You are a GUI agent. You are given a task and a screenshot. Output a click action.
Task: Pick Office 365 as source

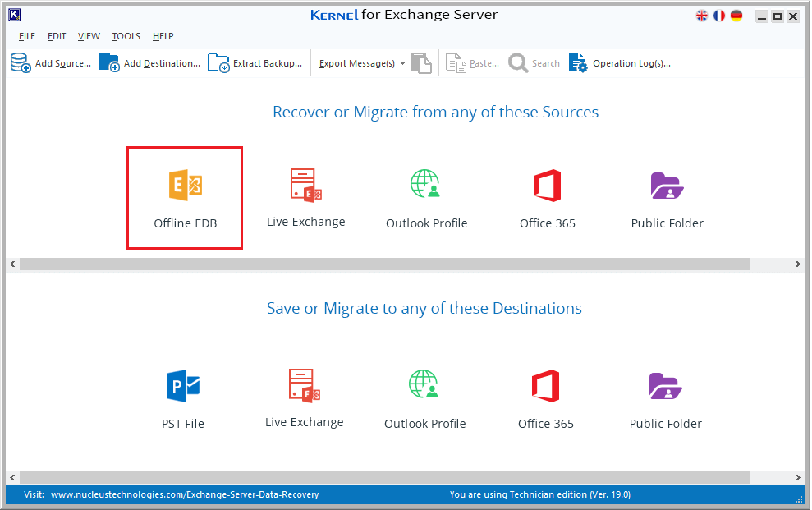[547, 186]
